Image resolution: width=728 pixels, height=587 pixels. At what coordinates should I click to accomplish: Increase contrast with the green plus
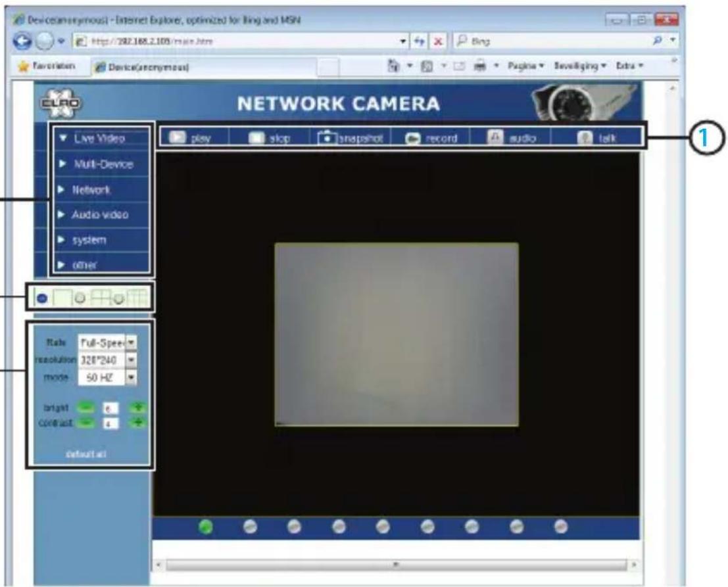(x=137, y=422)
